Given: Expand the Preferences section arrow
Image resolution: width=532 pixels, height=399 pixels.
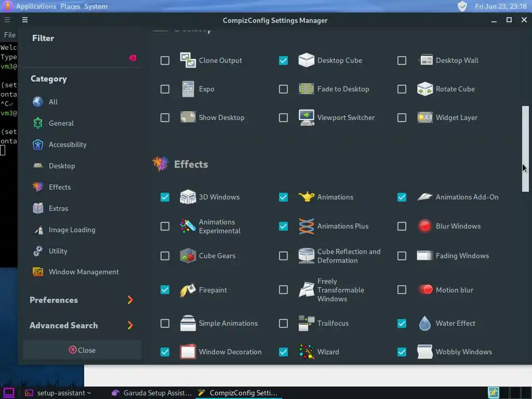Looking at the screenshot, I should point(130,300).
